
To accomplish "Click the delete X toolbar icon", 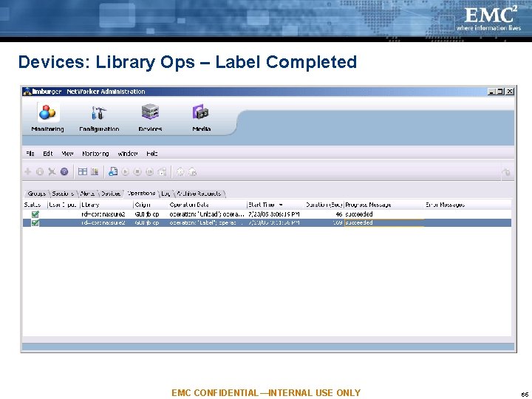I will coord(52,171).
